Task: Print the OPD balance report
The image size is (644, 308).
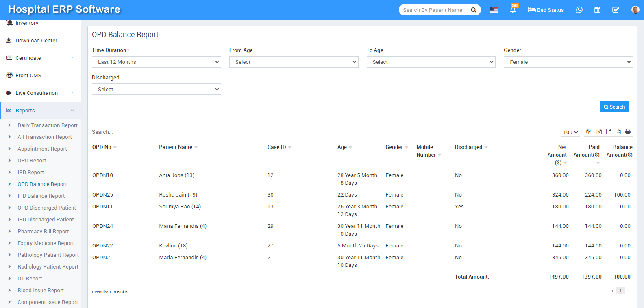Action: click(x=628, y=131)
